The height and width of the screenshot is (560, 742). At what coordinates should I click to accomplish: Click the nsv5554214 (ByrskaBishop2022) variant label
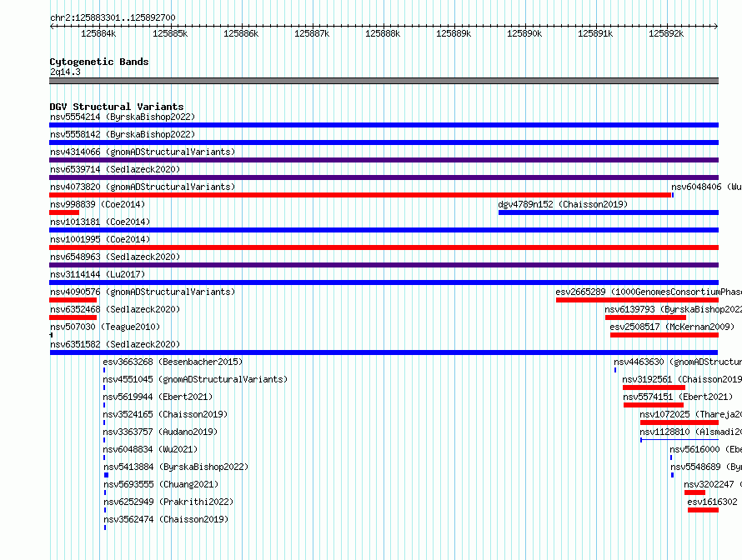pyautogui.click(x=123, y=117)
